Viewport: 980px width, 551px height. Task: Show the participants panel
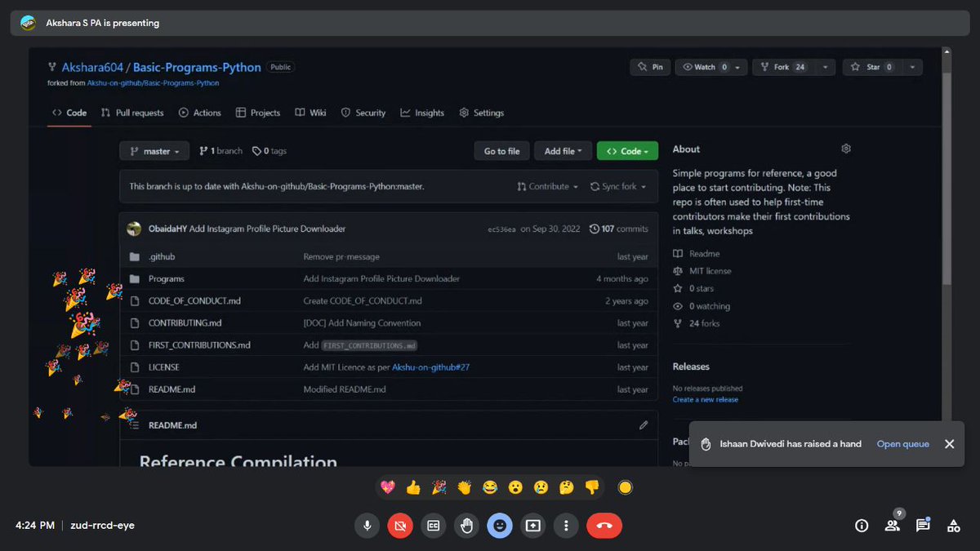click(892, 526)
